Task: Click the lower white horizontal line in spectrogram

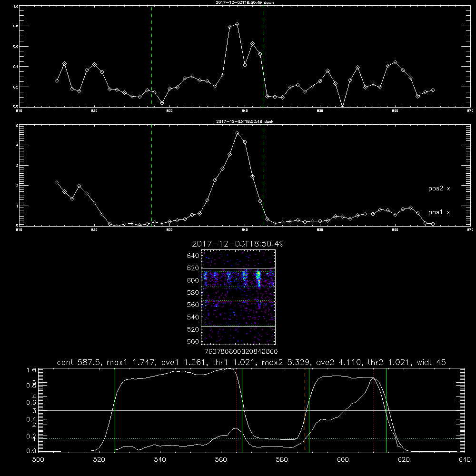Action: (238, 326)
